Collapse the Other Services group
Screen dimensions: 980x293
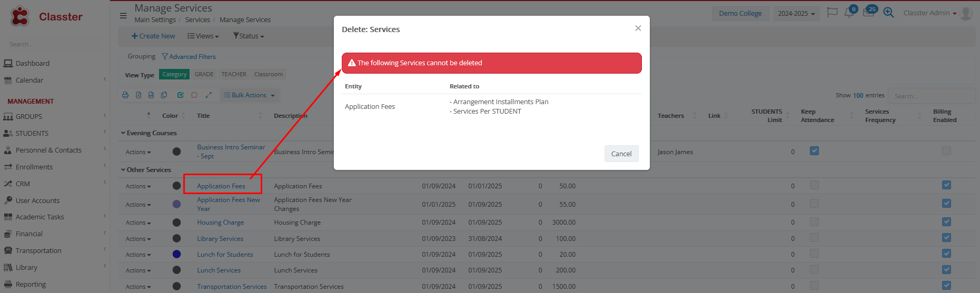pos(123,170)
